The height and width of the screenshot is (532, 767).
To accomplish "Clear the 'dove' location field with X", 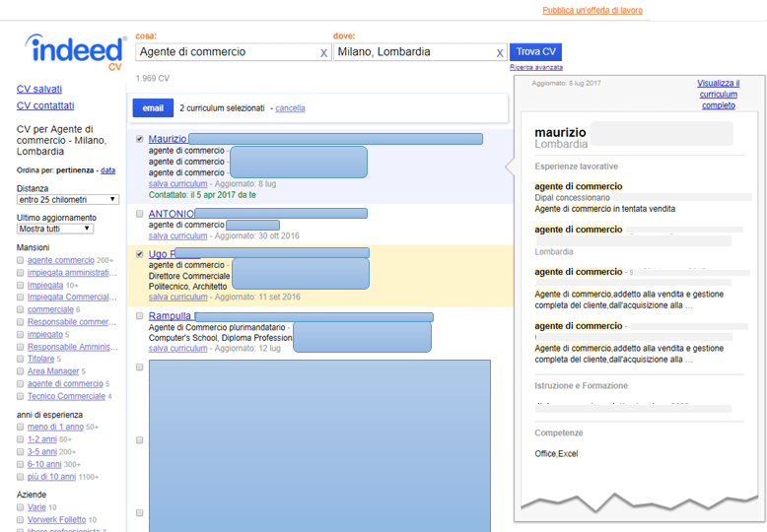I will coord(500,53).
